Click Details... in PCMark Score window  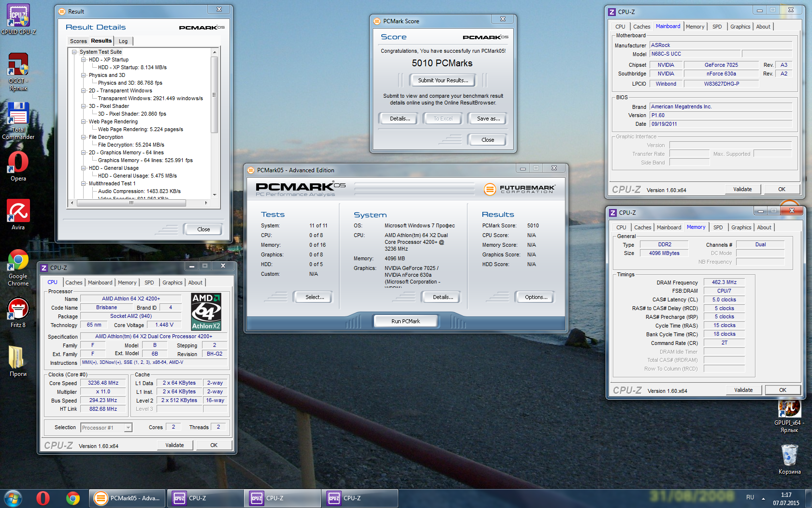(x=400, y=119)
